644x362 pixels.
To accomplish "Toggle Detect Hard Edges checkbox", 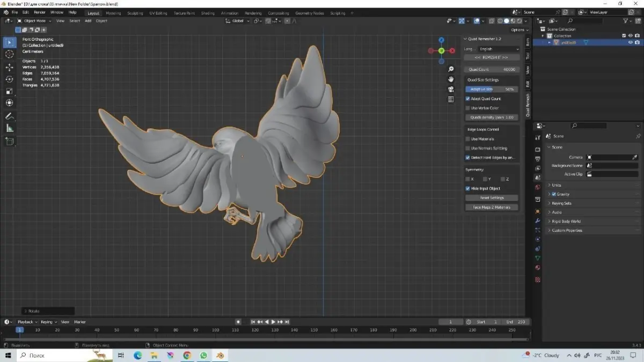I will (468, 158).
